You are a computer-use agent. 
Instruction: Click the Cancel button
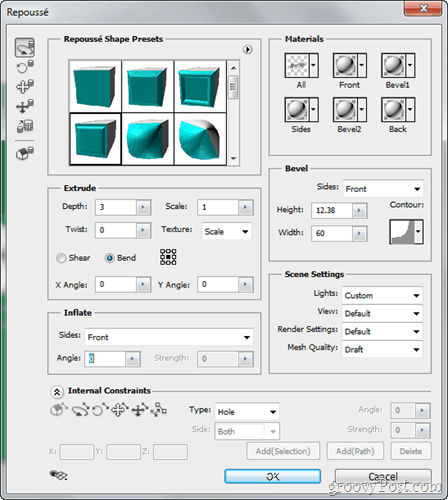tap(383, 476)
